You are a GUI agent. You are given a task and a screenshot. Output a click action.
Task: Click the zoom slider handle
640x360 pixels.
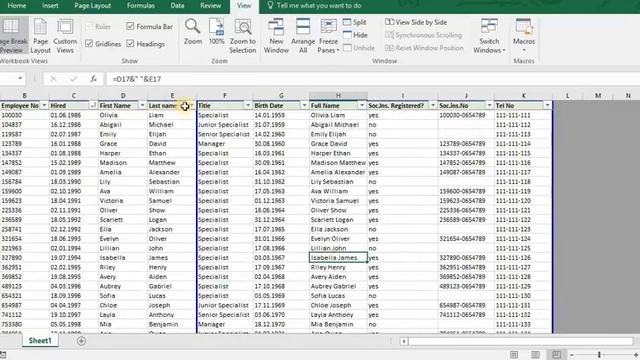tap(599, 355)
